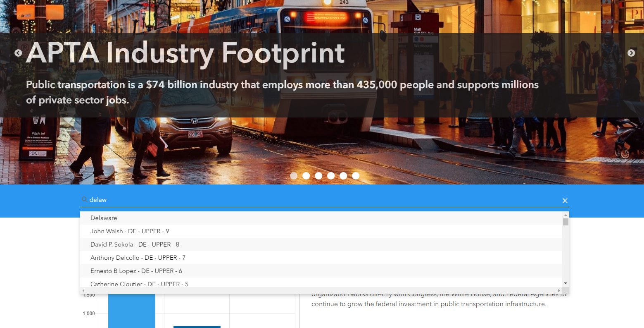Select the sixth carousel slide dot
The image size is (644, 328).
tap(356, 176)
